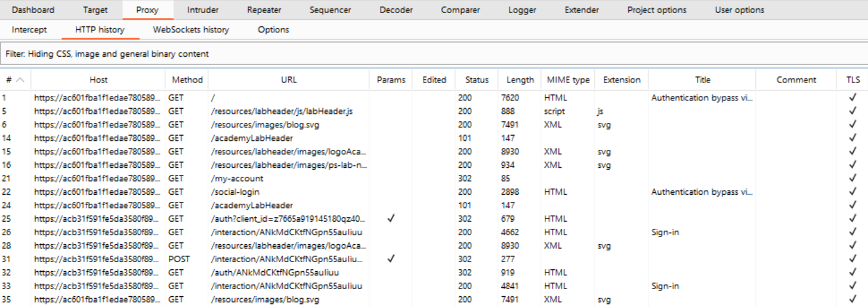
Task: Open the Dashboard tab
Action: [x=33, y=10]
